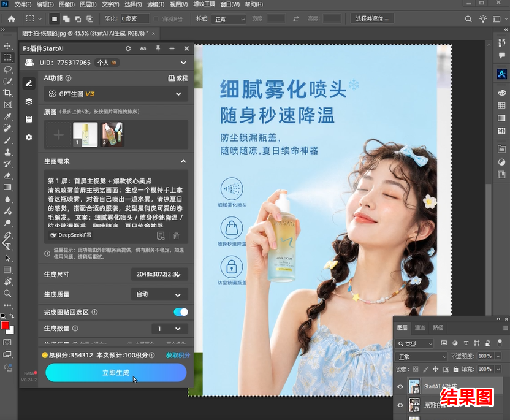Click the 获取积分 link
Viewport: 510px width, 420px height.
click(x=178, y=355)
